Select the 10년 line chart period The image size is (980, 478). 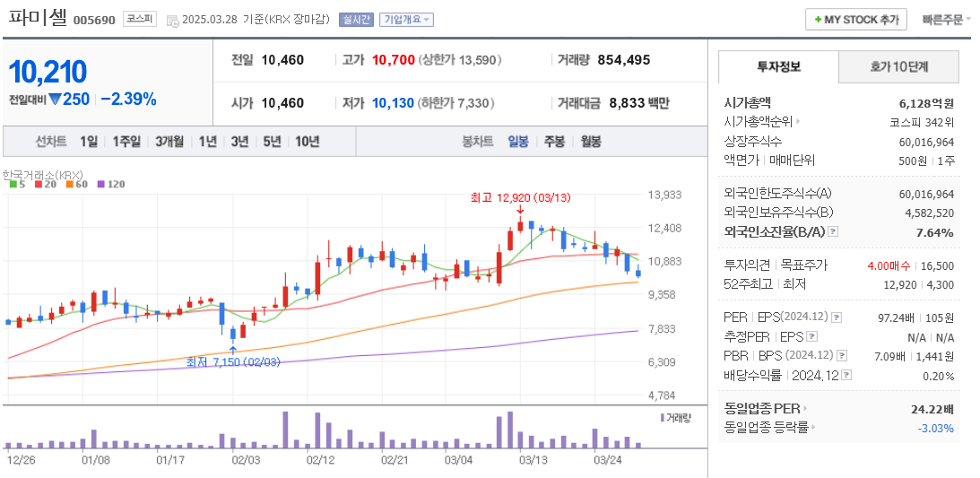tap(307, 142)
